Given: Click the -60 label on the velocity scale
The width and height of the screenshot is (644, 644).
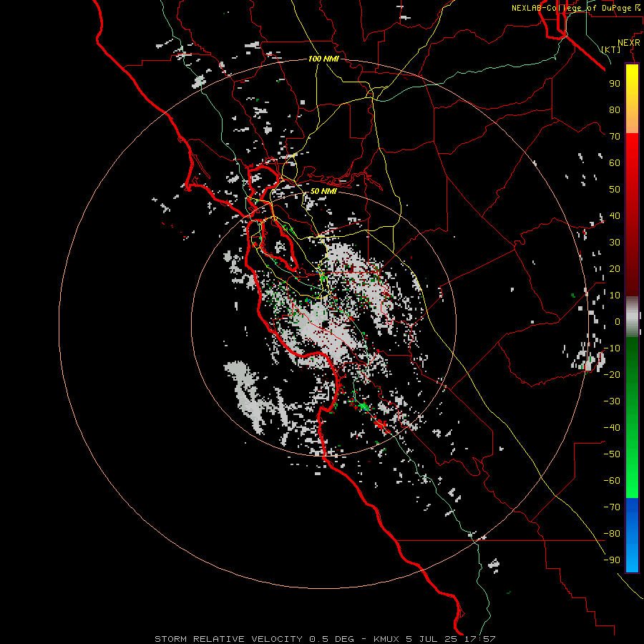Looking at the screenshot, I should (x=612, y=481).
